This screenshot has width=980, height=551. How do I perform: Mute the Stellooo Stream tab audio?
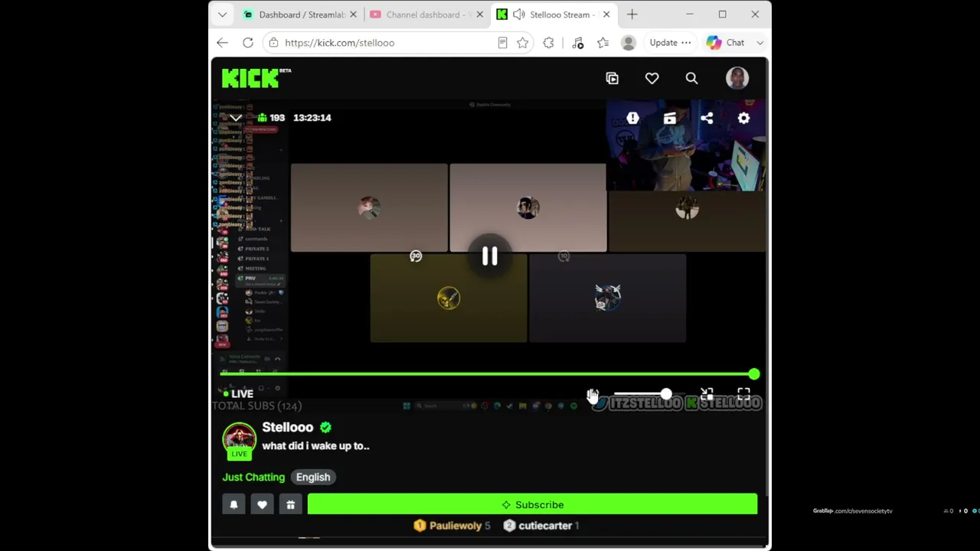pyautogui.click(x=519, y=15)
